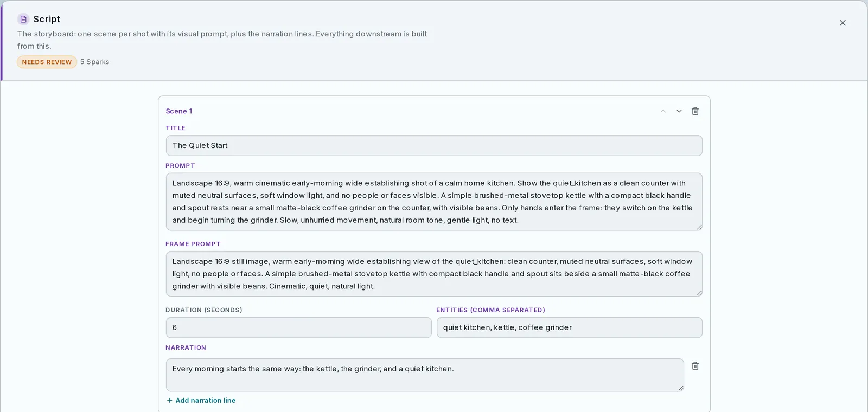
Task: Click the Script panel title
Action: pyautogui.click(x=47, y=19)
